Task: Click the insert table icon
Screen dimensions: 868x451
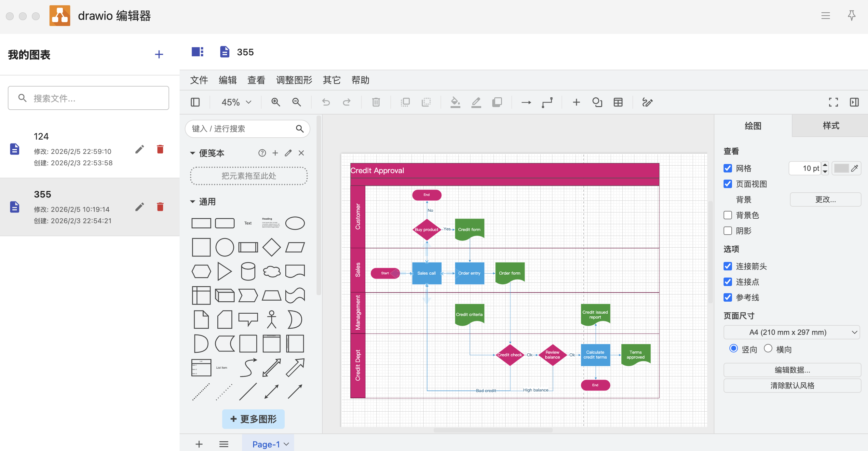Action: [618, 102]
